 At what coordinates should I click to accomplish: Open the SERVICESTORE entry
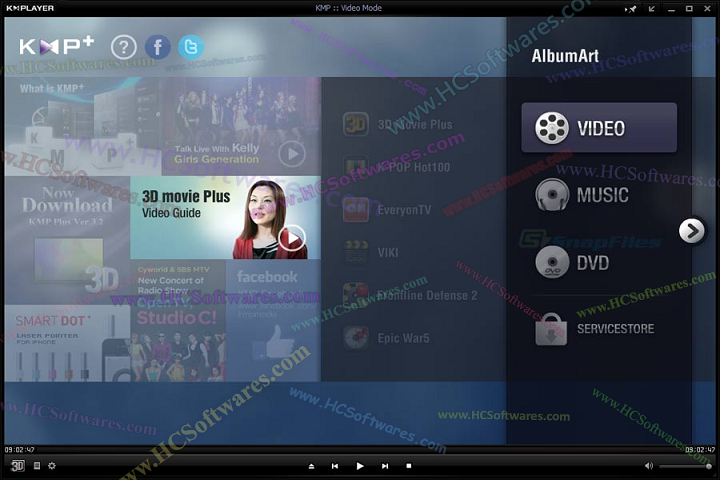point(595,329)
